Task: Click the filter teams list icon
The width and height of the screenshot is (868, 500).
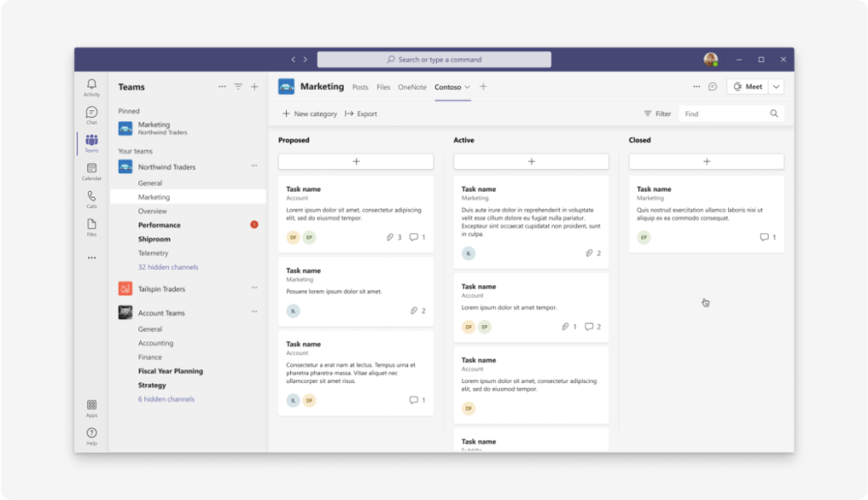Action: tap(238, 87)
